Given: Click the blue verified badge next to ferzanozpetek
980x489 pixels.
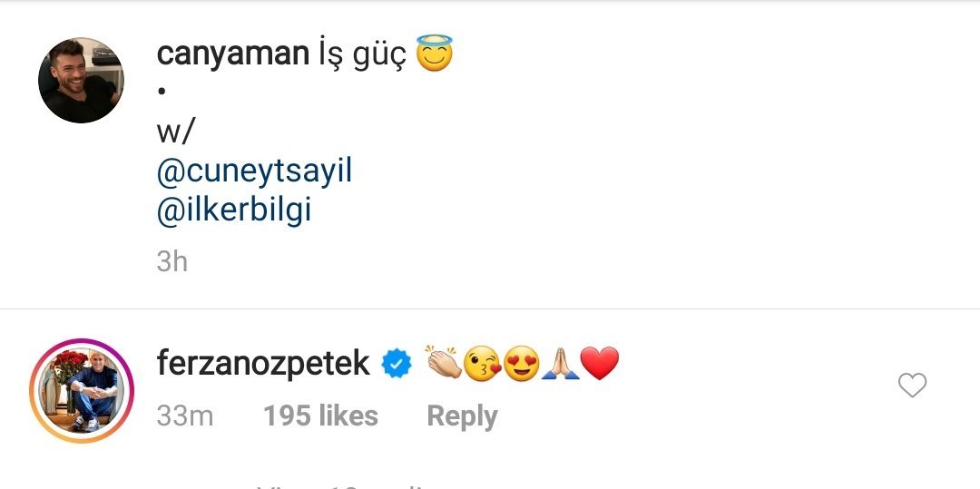Looking at the screenshot, I should click(396, 365).
